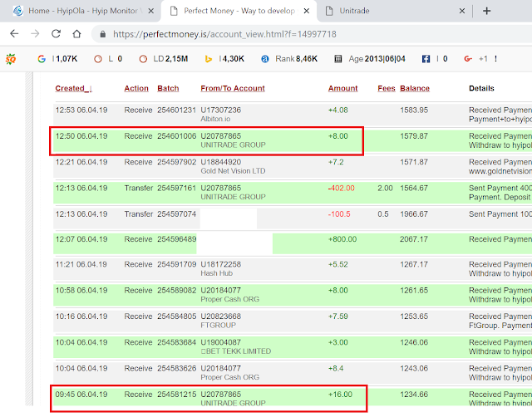This screenshot has width=532, height=417.
Task: Click the Alexa Rank icon
Action: pyautogui.click(x=265, y=59)
